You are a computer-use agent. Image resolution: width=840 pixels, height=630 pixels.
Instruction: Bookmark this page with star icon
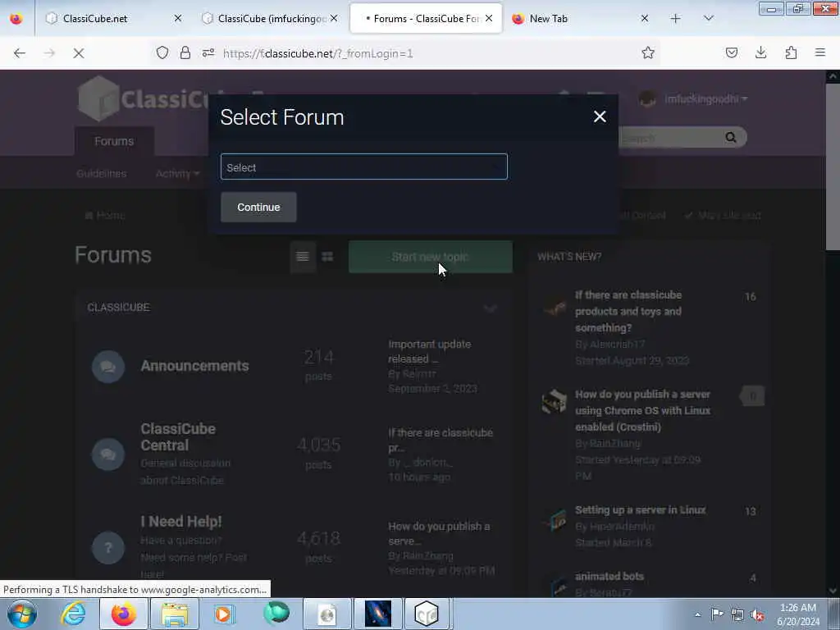pos(648,52)
